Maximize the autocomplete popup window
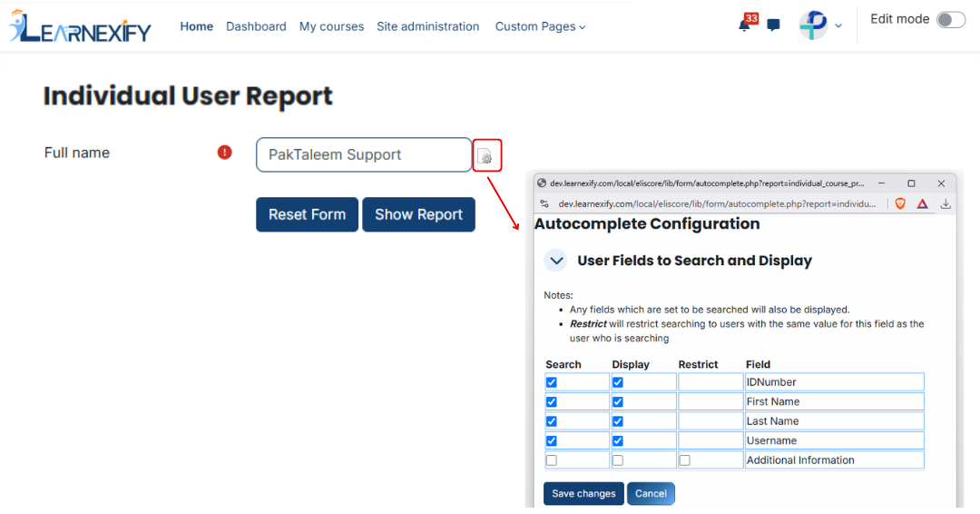980x514 pixels. pos(911,183)
